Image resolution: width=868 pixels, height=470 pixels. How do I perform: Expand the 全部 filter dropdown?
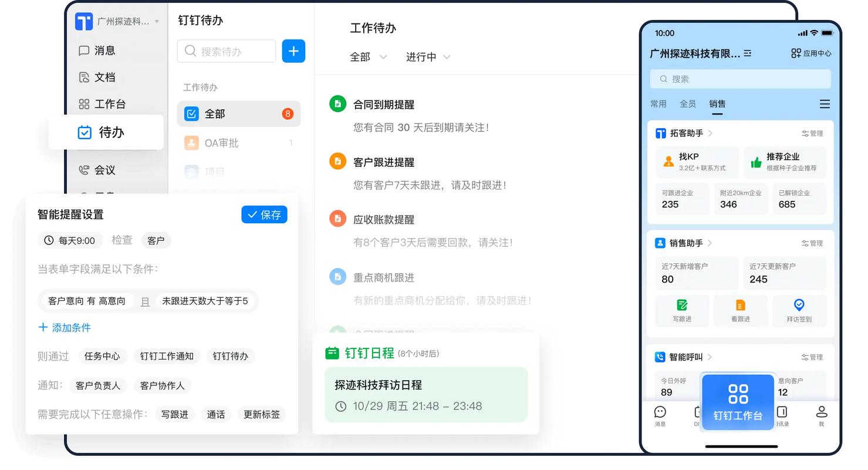pos(369,57)
